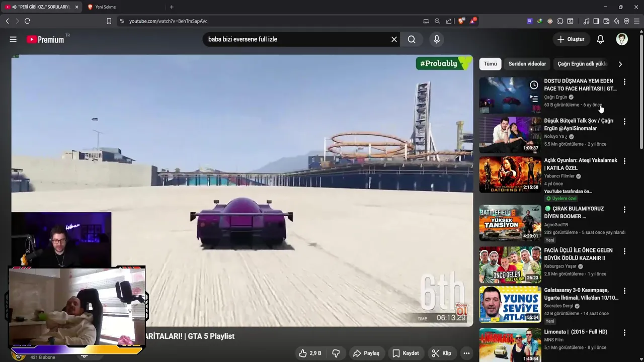
Task: Open options for Limonata video
Action: tap(624, 333)
